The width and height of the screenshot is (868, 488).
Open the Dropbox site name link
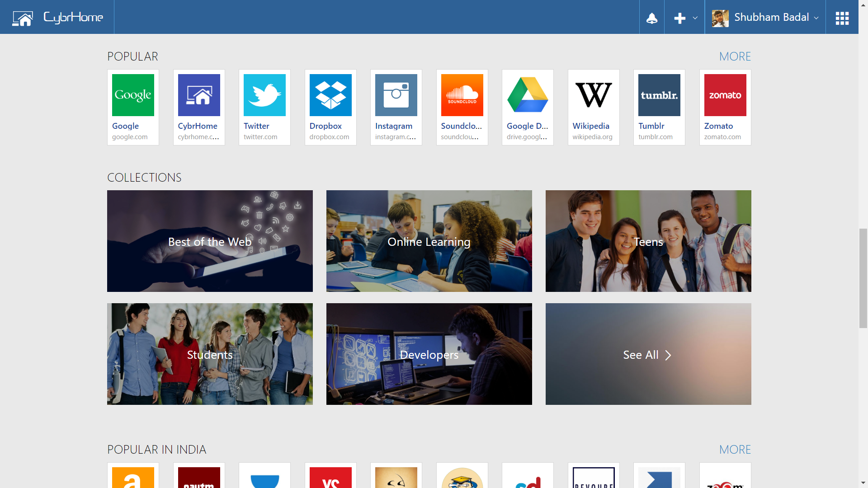[x=325, y=126]
